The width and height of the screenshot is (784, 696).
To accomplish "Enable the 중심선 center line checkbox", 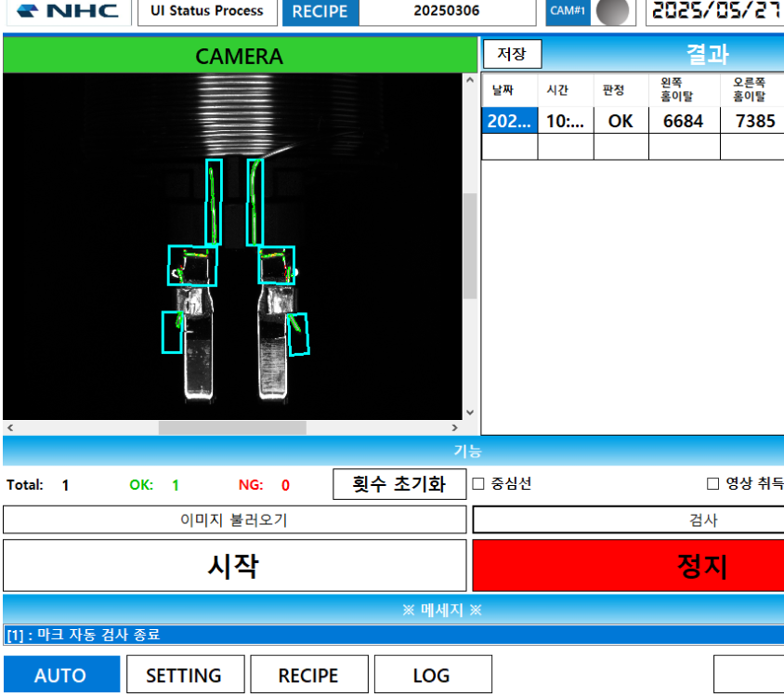I will [479, 483].
